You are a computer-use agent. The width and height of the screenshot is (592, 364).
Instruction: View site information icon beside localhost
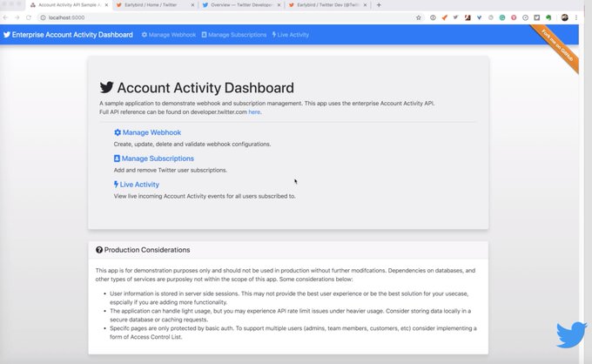coord(43,17)
